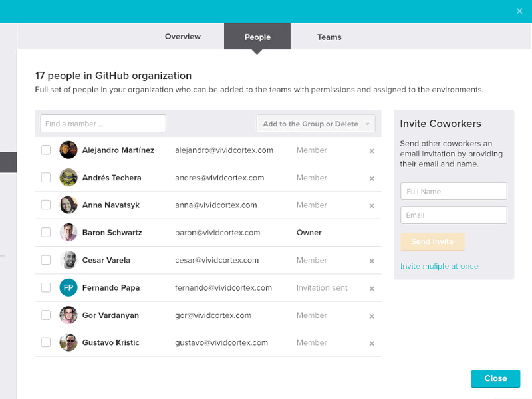Viewport: 532px width, 399px height.
Task: Click Alejandro Martínez's profile avatar
Action: coord(68,150)
